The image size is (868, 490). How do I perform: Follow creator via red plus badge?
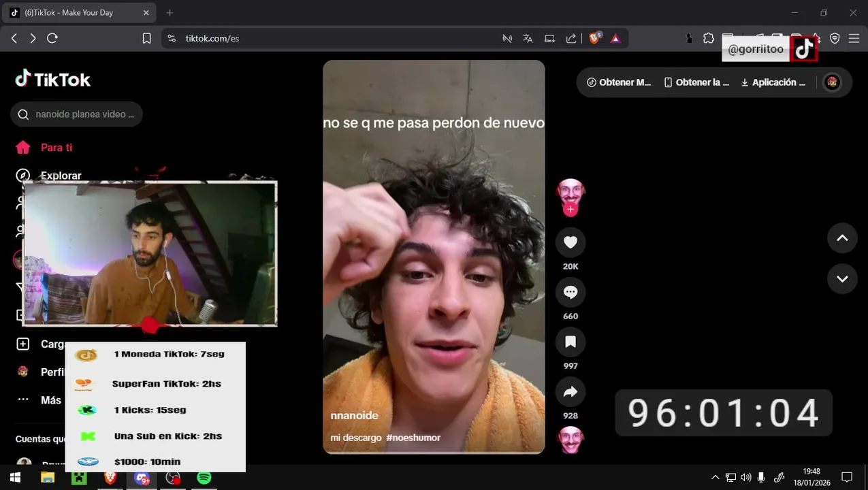tap(570, 210)
